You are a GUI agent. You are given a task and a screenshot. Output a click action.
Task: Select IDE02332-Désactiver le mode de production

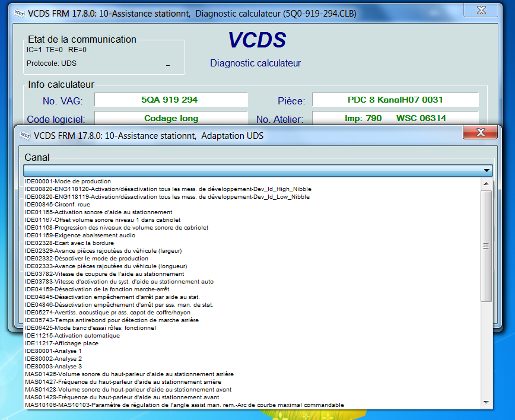(x=87, y=259)
